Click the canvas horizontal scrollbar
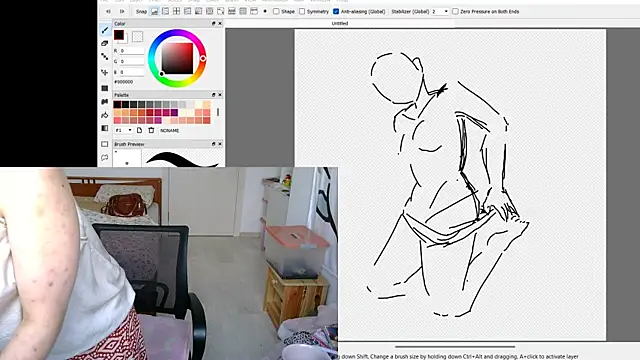Image resolution: width=640 pixels, height=360 pixels. point(455,347)
